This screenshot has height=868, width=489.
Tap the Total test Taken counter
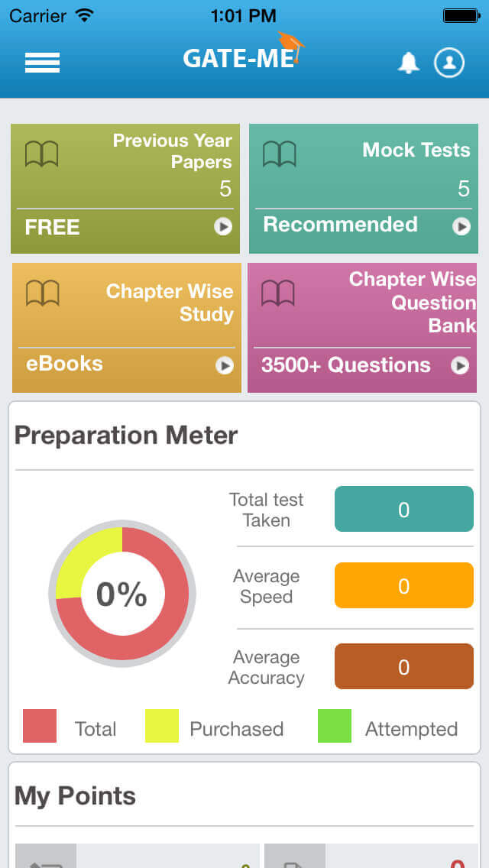click(x=403, y=509)
